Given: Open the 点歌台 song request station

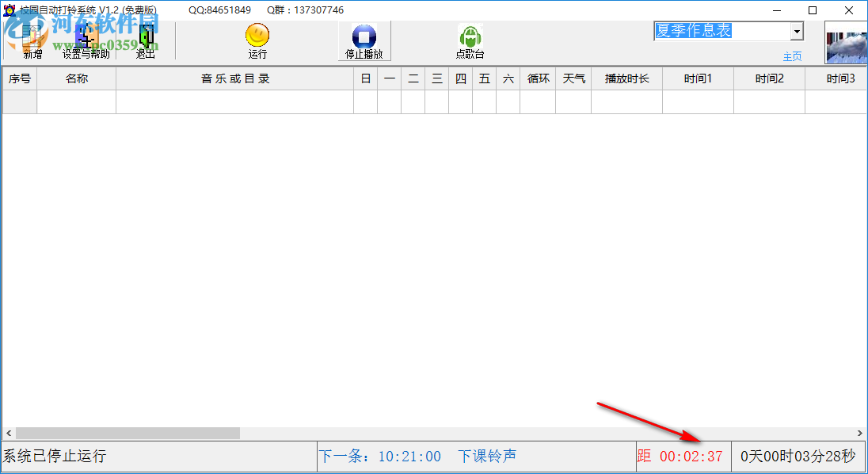Looking at the screenshot, I should pyautogui.click(x=470, y=36).
